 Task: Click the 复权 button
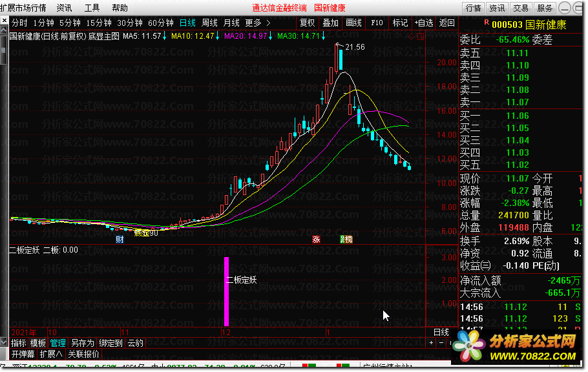pyautogui.click(x=308, y=23)
